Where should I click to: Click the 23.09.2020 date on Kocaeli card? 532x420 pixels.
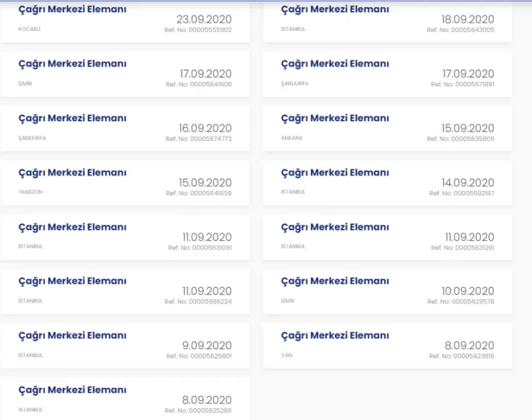pos(204,19)
